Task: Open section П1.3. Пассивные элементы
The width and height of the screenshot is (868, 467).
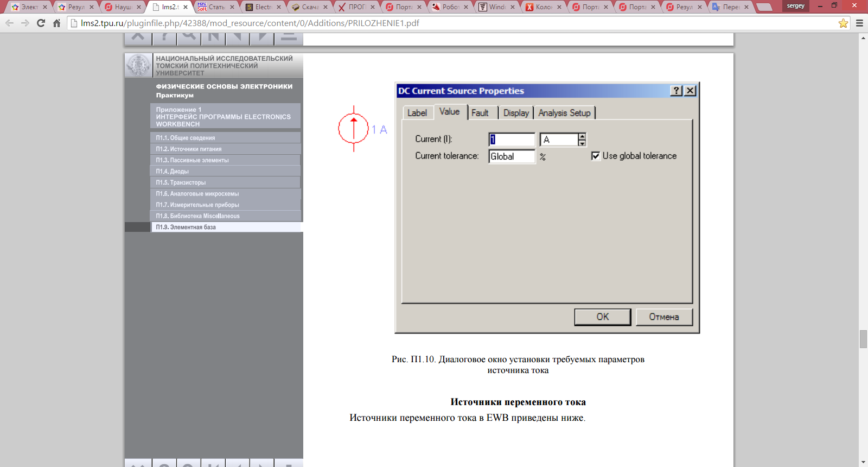Action: pyautogui.click(x=226, y=160)
